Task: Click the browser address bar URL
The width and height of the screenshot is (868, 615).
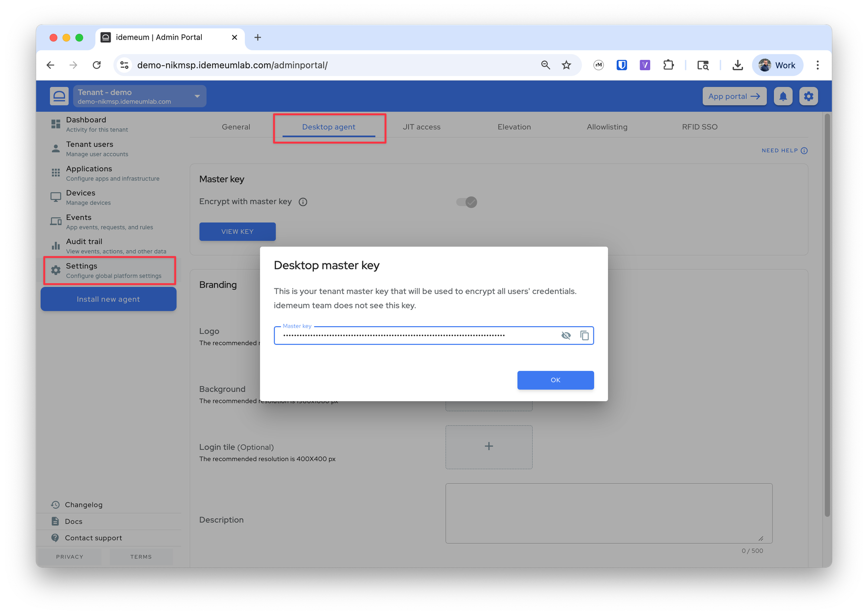Action: pyautogui.click(x=232, y=65)
